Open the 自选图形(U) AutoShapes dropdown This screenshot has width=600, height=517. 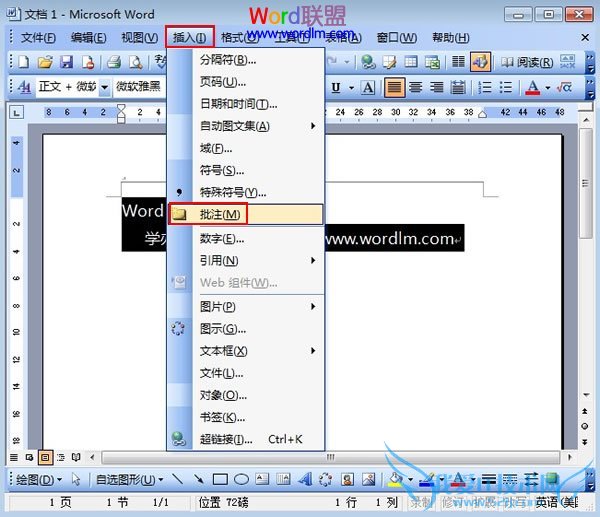point(130,479)
